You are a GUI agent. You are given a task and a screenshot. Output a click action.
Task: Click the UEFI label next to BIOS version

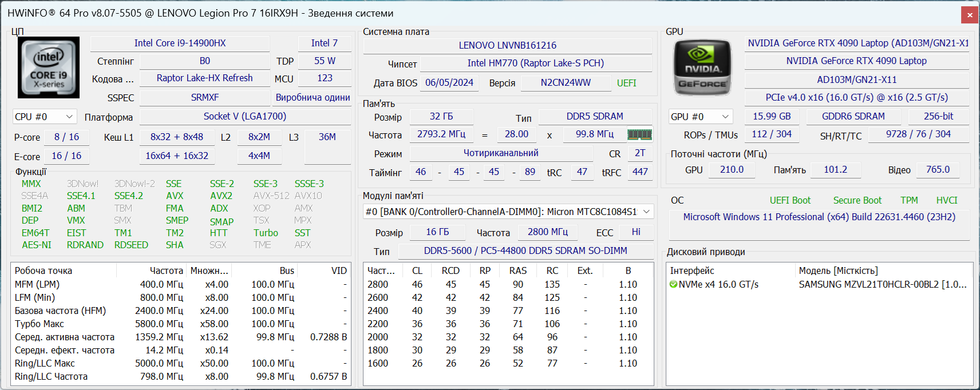[626, 83]
